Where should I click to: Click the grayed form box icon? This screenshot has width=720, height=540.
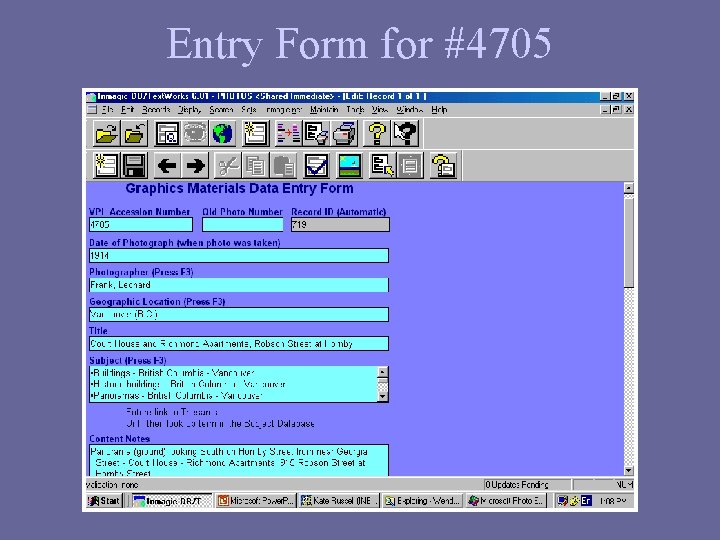coord(410,165)
